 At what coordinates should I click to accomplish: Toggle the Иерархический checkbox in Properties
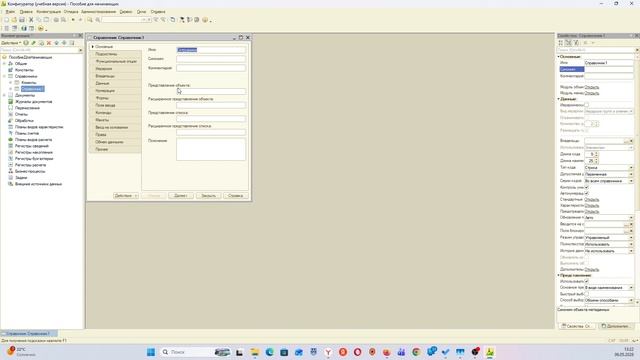587,105
